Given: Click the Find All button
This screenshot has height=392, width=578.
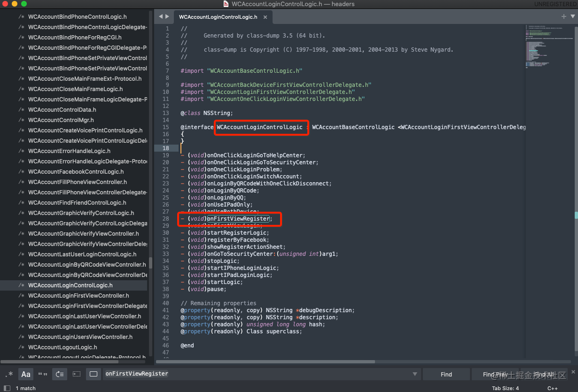Looking at the screenshot, I should [x=543, y=374].
